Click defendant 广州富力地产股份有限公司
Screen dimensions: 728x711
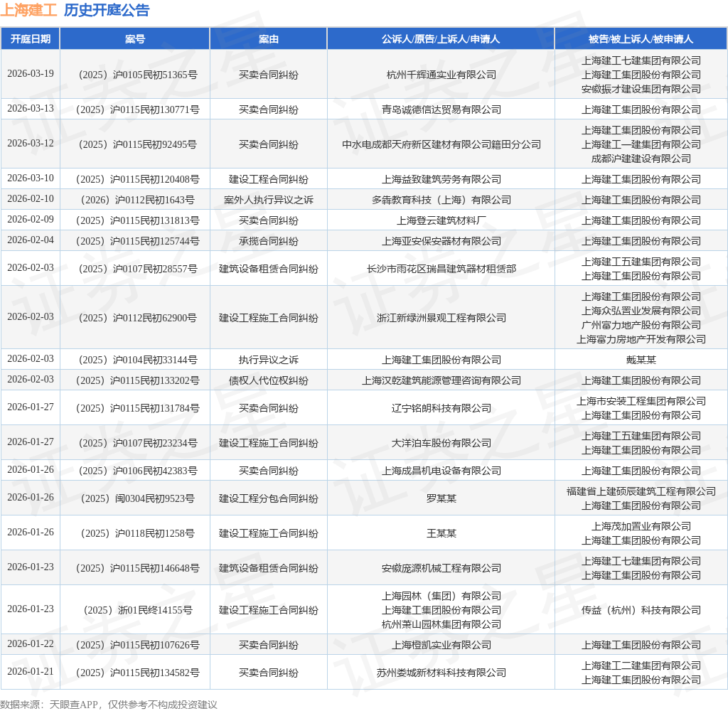click(x=641, y=325)
